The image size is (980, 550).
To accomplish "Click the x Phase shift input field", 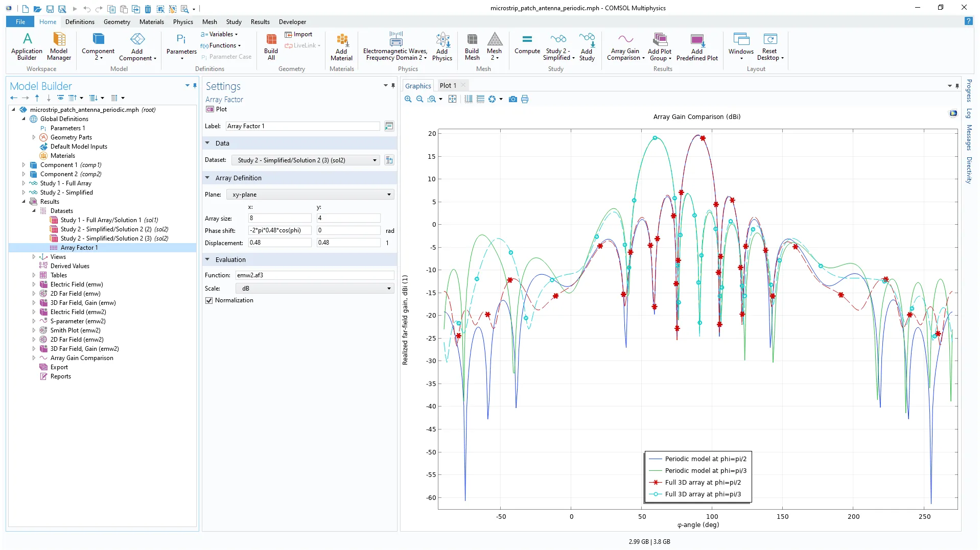I will click(x=279, y=230).
